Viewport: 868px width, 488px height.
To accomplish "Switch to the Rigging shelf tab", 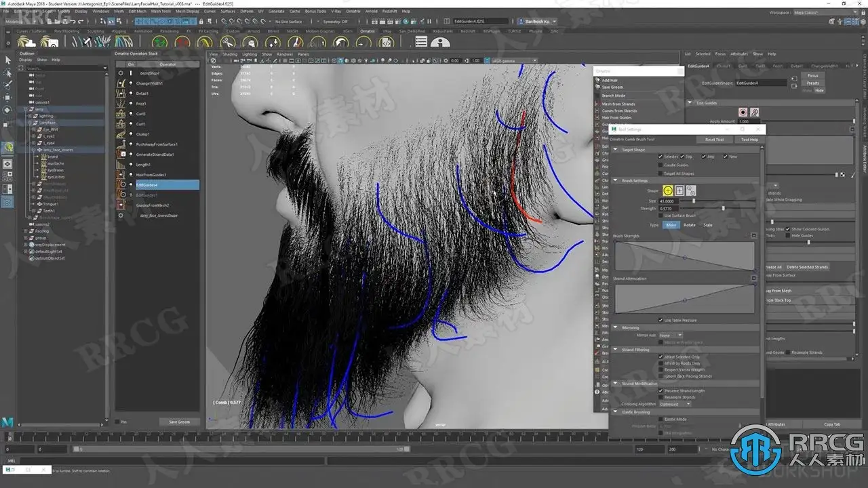I will (119, 31).
